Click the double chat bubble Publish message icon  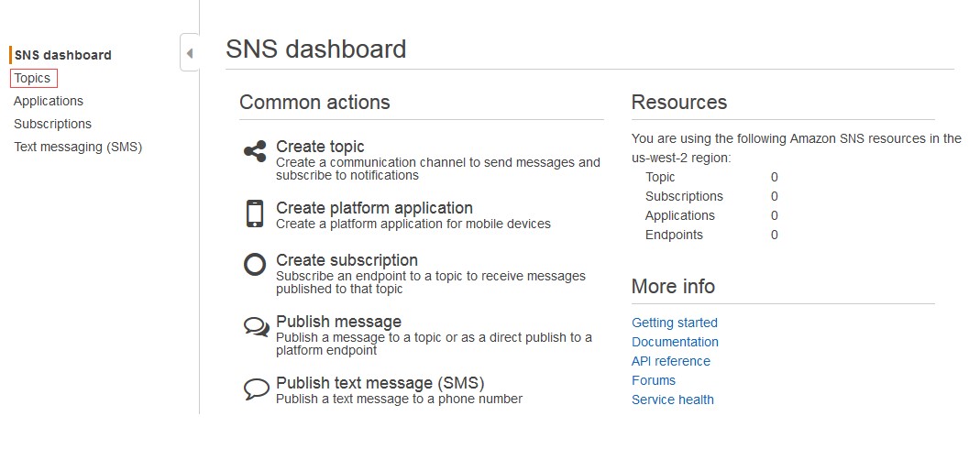pos(257,327)
